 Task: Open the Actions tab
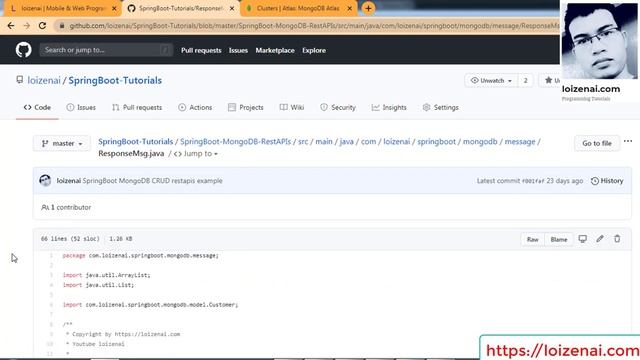(195, 107)
